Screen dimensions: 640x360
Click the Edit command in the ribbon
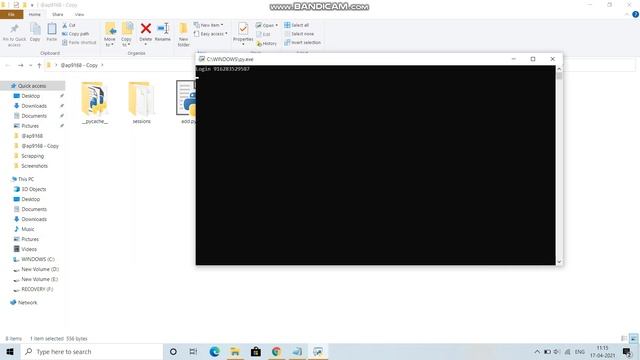[x=264, y=34]
